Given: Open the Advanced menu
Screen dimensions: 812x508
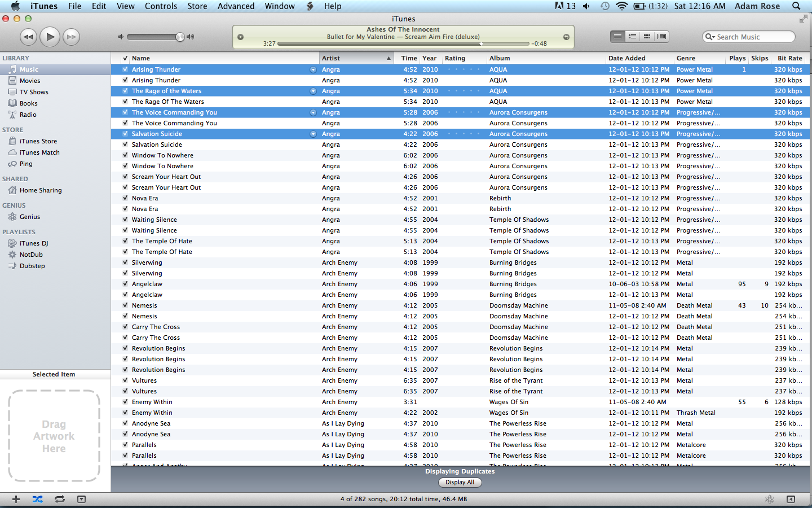Looking at the screenshot, I should coord(236,6).
